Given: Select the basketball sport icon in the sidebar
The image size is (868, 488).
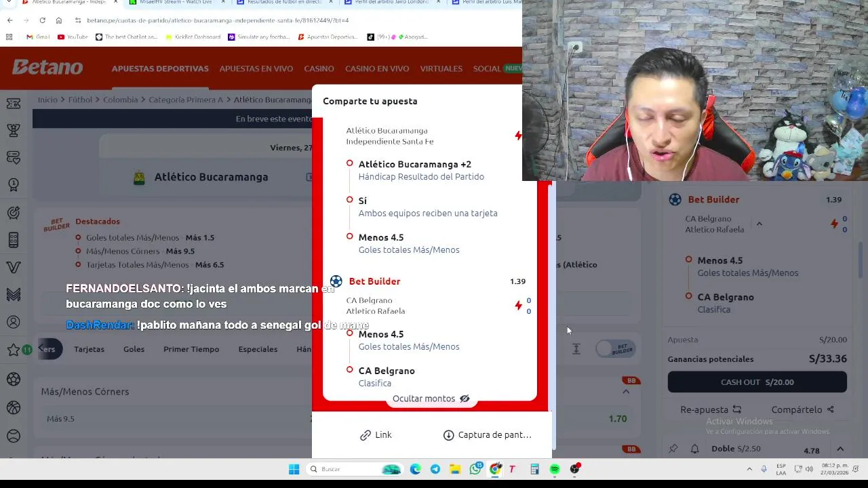Looking at the screenshot, I should pyautogui.click(x=13, y=407).
